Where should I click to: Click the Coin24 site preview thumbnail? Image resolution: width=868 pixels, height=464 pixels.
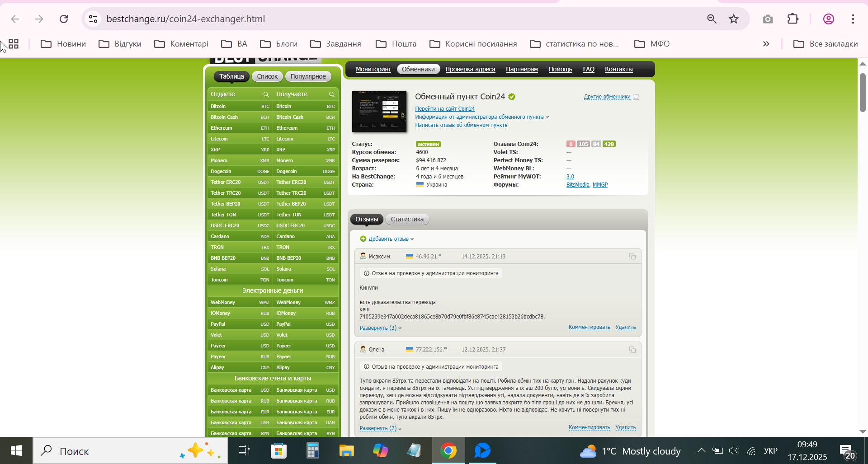pos(379,112)
